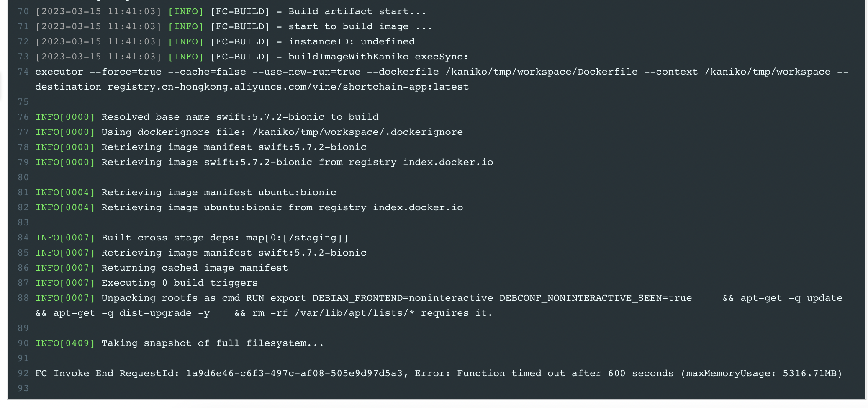Click line number 79 in the gutter
868x408 pixels.
click(x=23, y=162)
